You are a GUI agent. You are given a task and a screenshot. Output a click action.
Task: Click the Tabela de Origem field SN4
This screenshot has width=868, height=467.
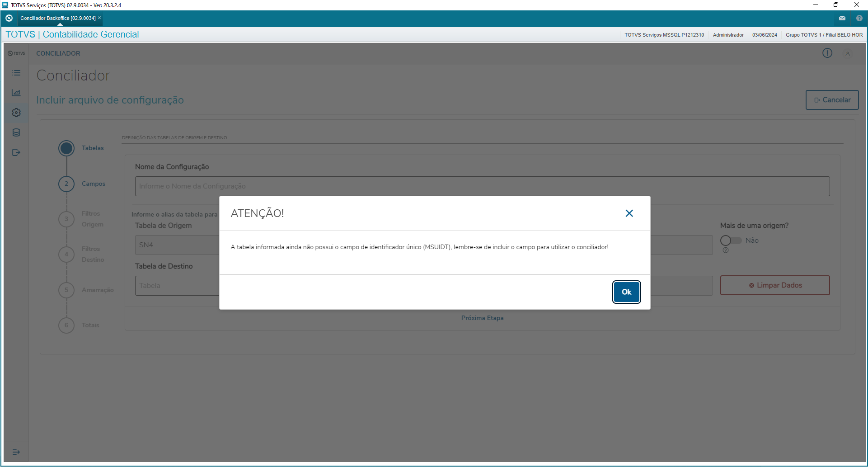pyautogui.click(x=177, y=245)
